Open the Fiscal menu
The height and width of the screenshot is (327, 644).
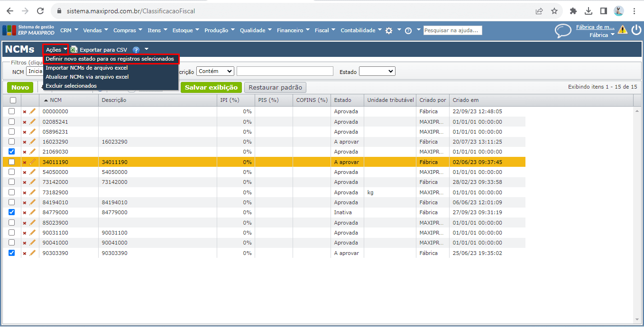pos(325,30)
